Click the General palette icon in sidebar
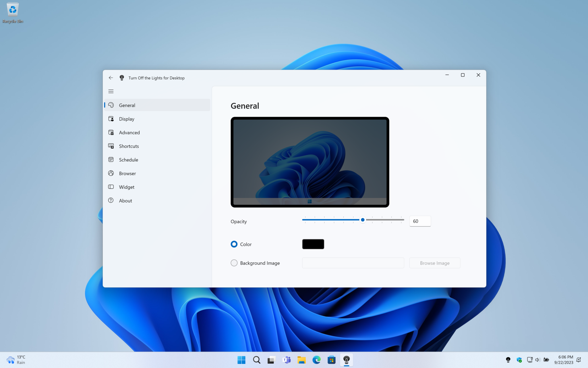588x368 pixels. click(x=111, y=105)
